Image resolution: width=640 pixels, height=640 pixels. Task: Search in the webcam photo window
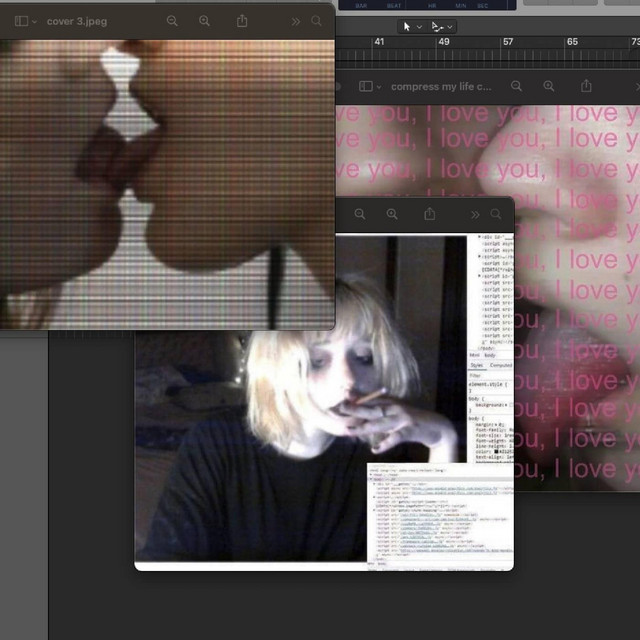(x=496, y=214)
